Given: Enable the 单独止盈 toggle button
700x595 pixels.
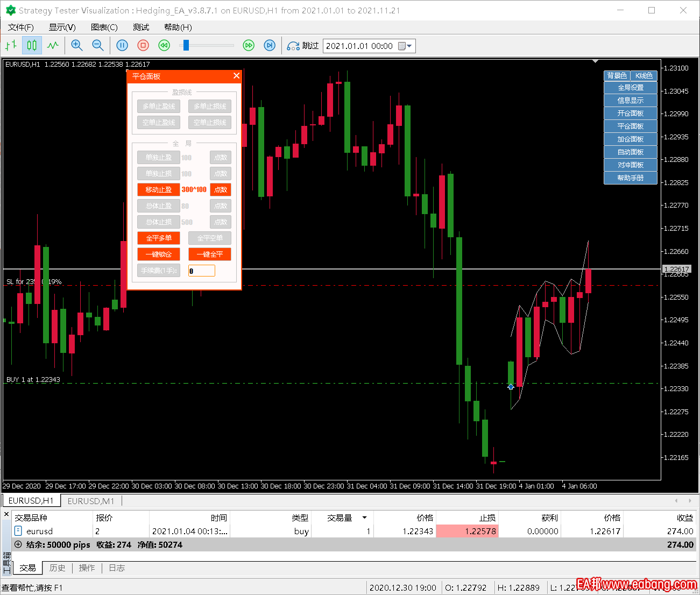Looking at the screenshot, I should click(159, 158).
